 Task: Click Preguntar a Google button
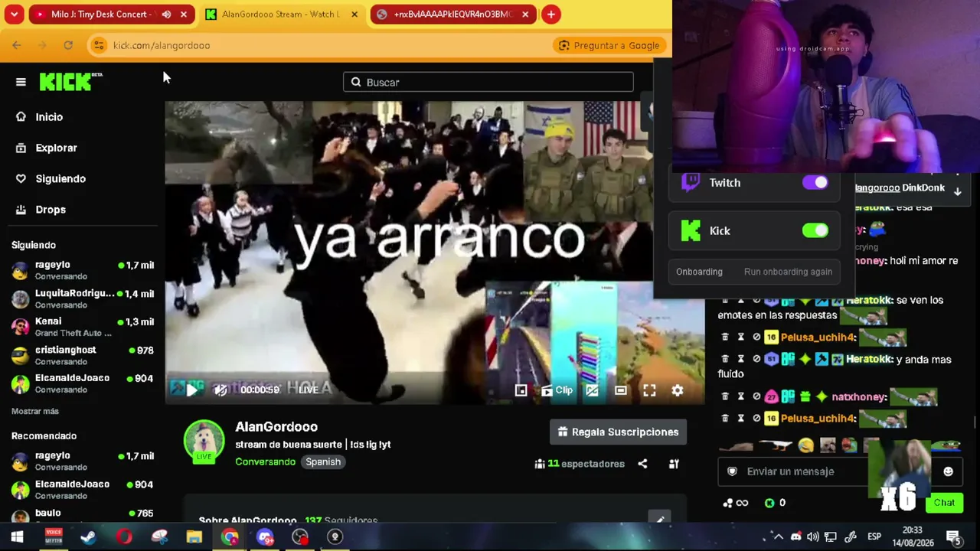coord(609,45)
